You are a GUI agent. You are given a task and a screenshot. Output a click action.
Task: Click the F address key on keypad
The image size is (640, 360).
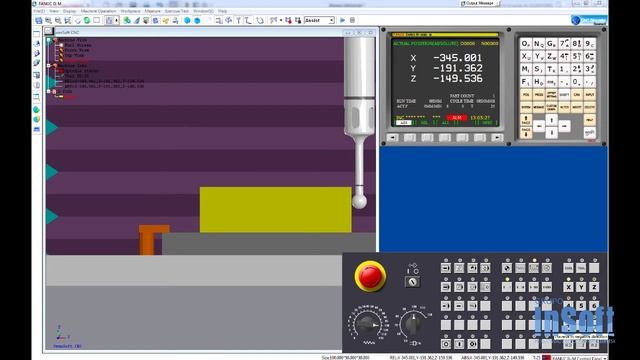[x=526, y=82]
